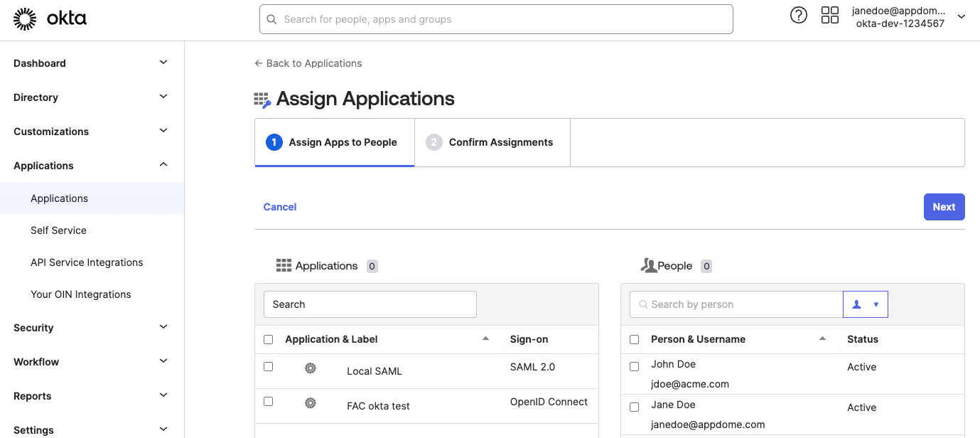Image resolution: width=980 pixels, height=438 pixels.
Task: Open the apps grid launcher icon
Action: (x=829, y=14)
